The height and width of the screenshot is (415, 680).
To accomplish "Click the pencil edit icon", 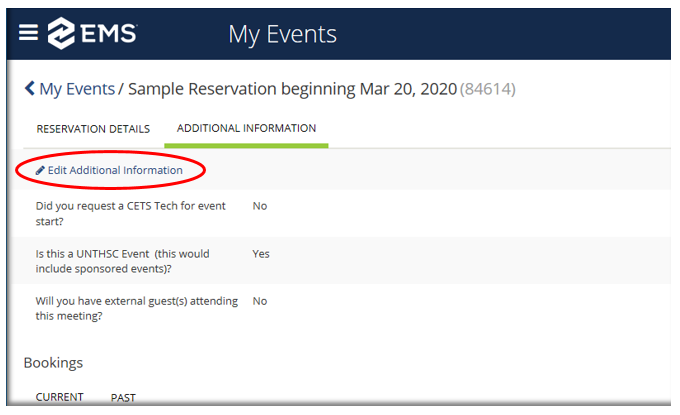I will coord(40,171).
